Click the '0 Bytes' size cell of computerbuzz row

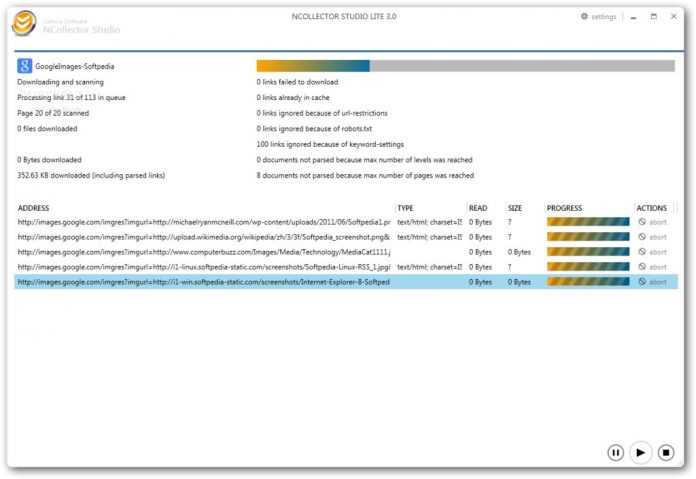519,252
